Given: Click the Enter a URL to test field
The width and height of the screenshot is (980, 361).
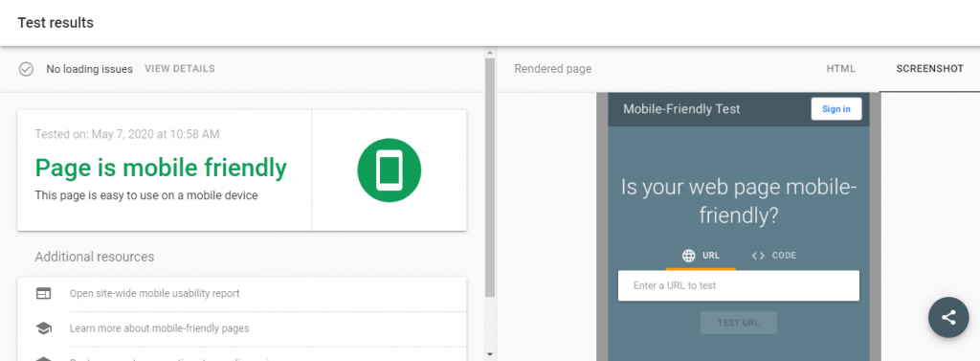Looking at the screenshot, I should (x=739, y=285).
